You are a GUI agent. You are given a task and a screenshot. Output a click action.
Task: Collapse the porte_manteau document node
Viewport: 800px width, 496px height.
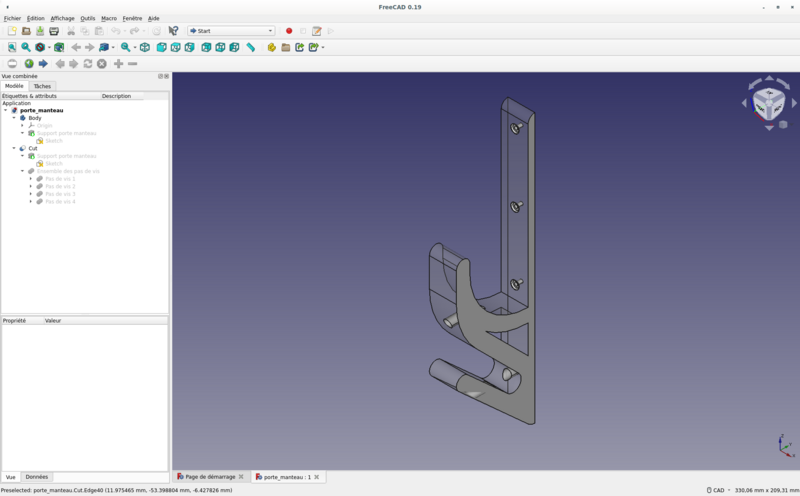(x=6, y=110)
